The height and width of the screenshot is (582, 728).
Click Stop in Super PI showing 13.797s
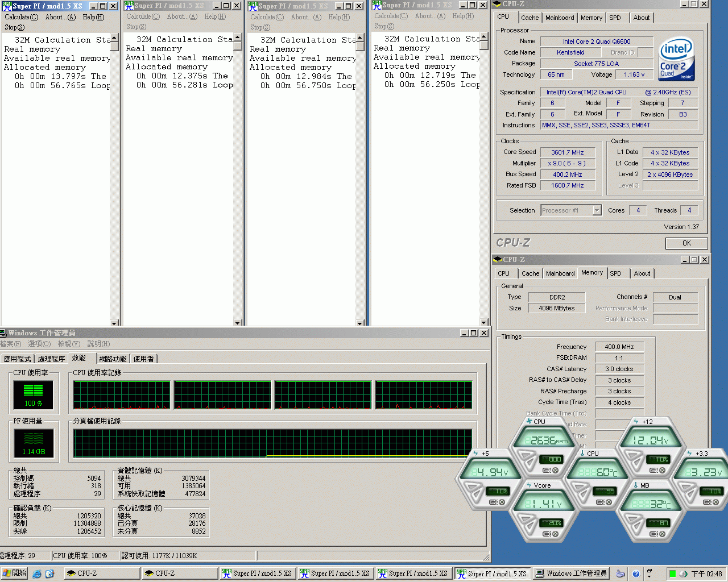(14, 27)
